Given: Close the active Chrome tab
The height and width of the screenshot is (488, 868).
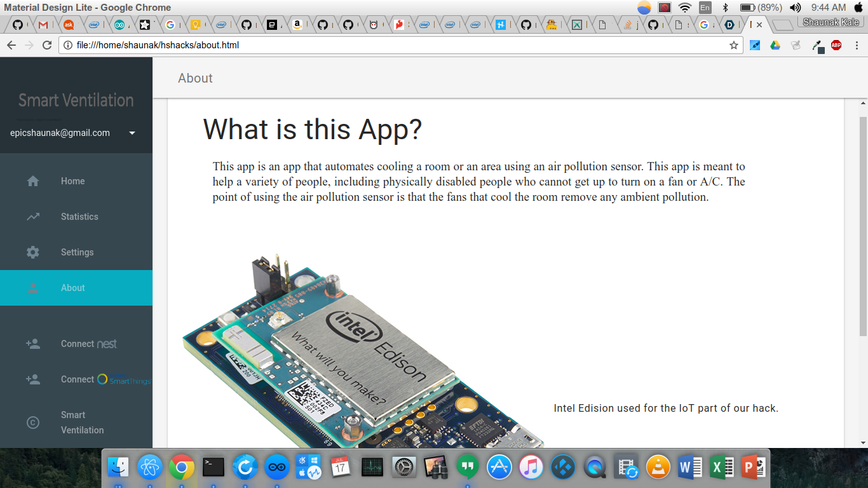Looking at the screenshot, I should [x=759, y=25].
